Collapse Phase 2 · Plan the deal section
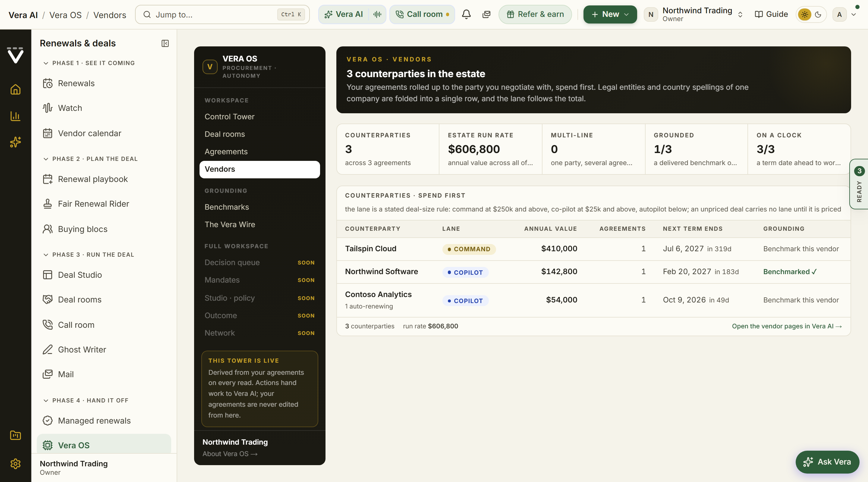This screenshot has height=482, width=868. (90, 159)
